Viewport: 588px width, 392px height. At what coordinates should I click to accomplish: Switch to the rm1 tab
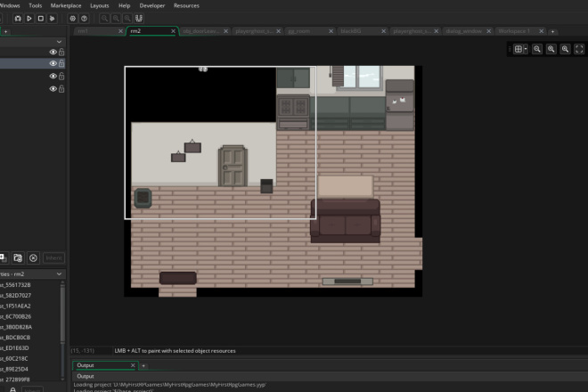(x=83, y=31)
